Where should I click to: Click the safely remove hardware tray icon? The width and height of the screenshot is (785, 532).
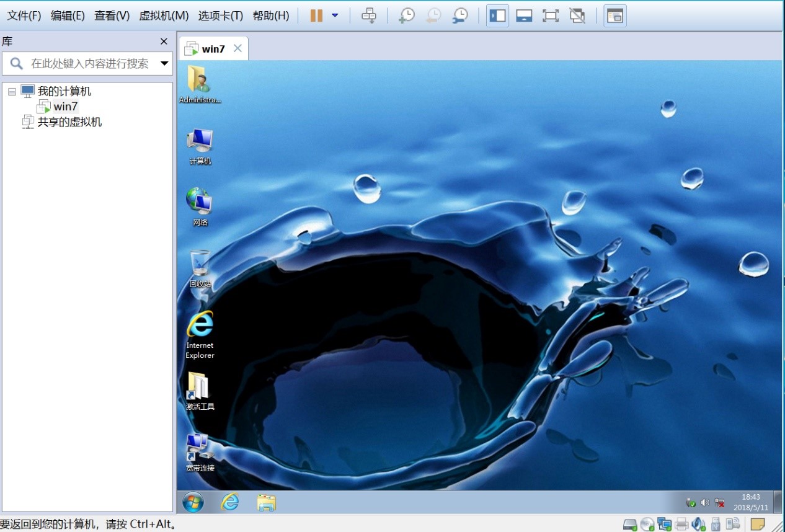pyautogui.click(x=691, y=502)
